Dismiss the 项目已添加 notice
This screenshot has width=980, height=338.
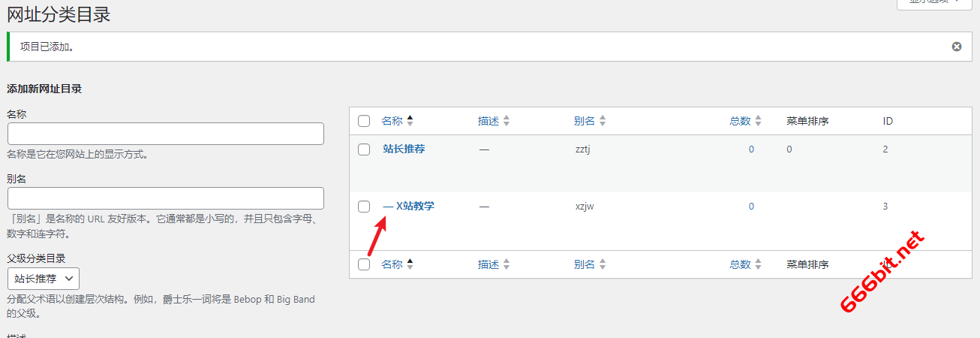coord(957,47)
